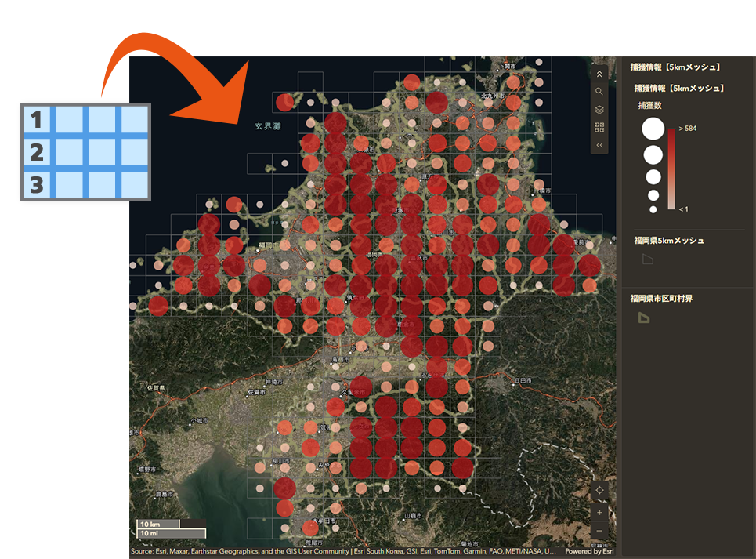The height and width of the screenshot is (559, 756).
Task: Click the largest white legend circle
Action: (653, 129)
